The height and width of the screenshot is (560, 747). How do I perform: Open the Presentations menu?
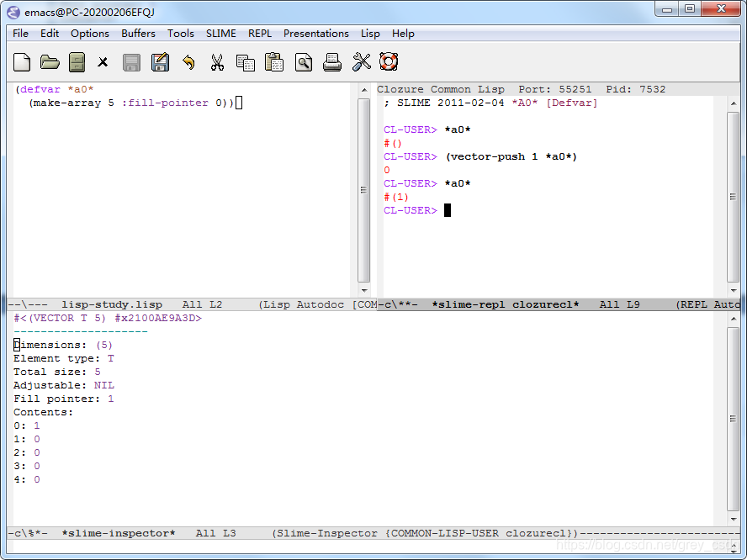316,34
